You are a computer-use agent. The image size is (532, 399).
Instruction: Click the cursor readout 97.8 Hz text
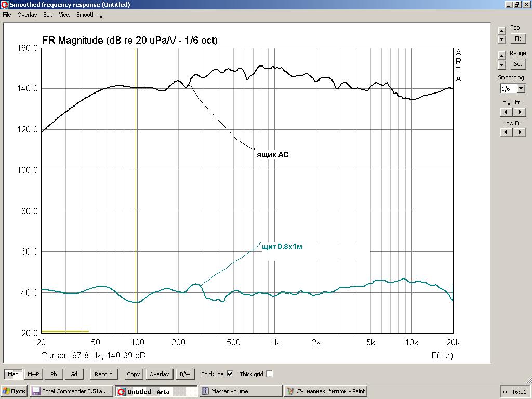point(94,355)
